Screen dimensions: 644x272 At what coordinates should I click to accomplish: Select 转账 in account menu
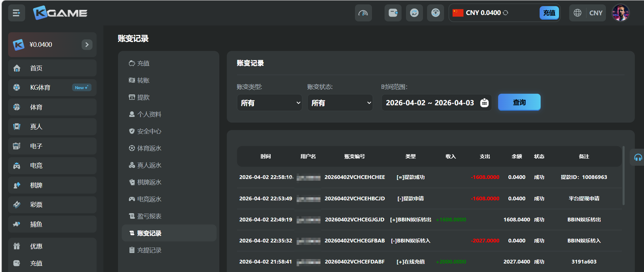coord(169,80)
